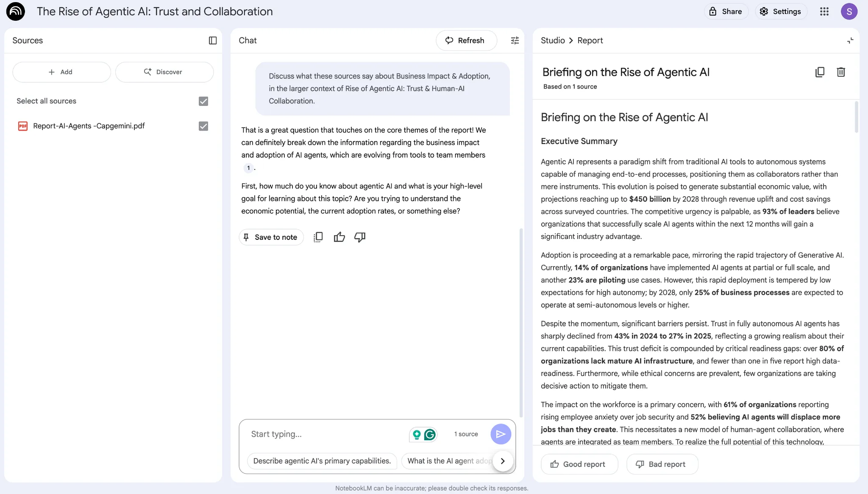The height and width of the screenshot is (494, 868).
Task: Open chat configuration sliders icon
Action: 515,40
